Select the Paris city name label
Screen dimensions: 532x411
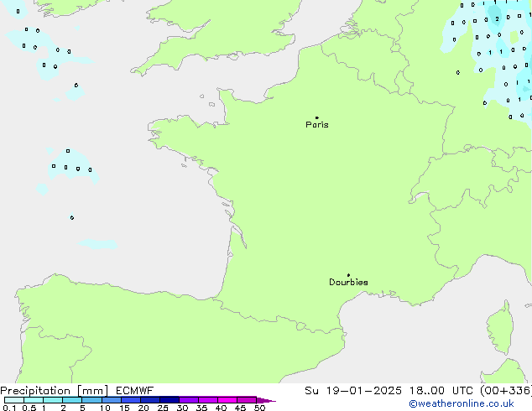317,125
